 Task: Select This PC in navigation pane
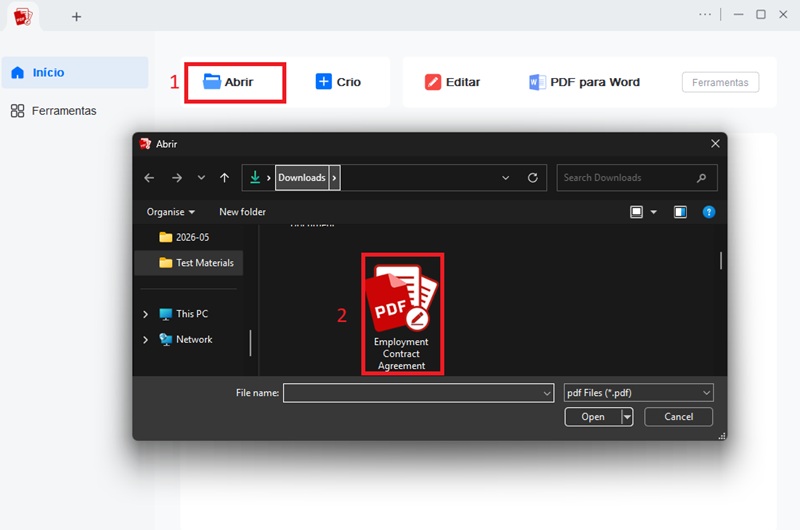tap(184, 314)
